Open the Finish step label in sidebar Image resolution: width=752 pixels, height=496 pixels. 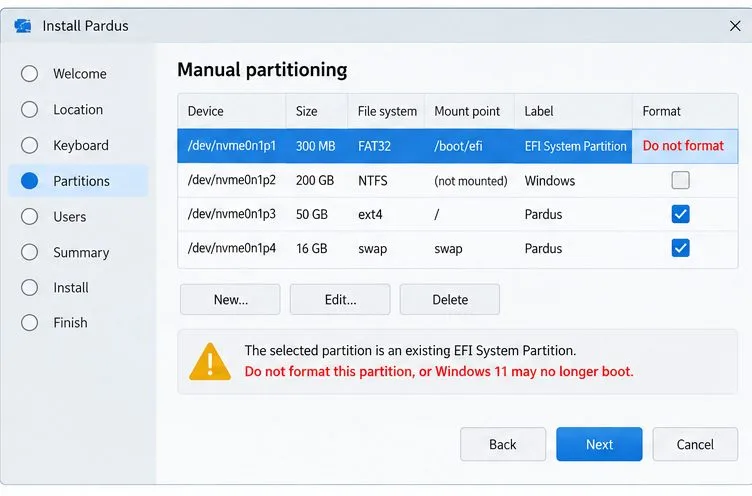pyautogui.click(x=70, y=323)
